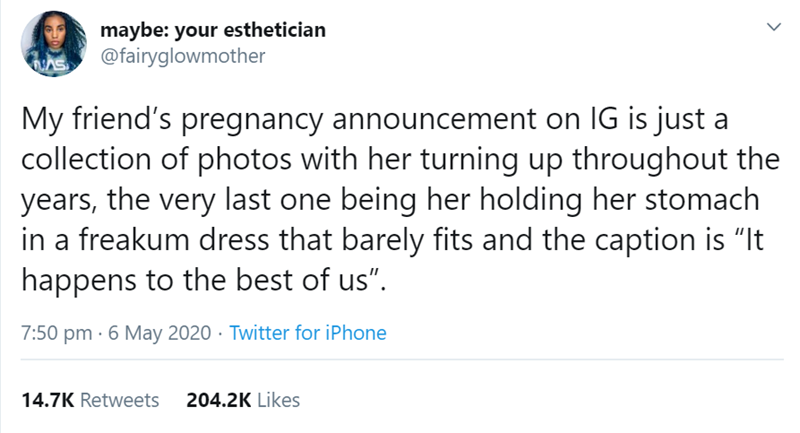Click the tweet's main body text
The width and height of the screenshot is (800, 433).
point(390,200)
